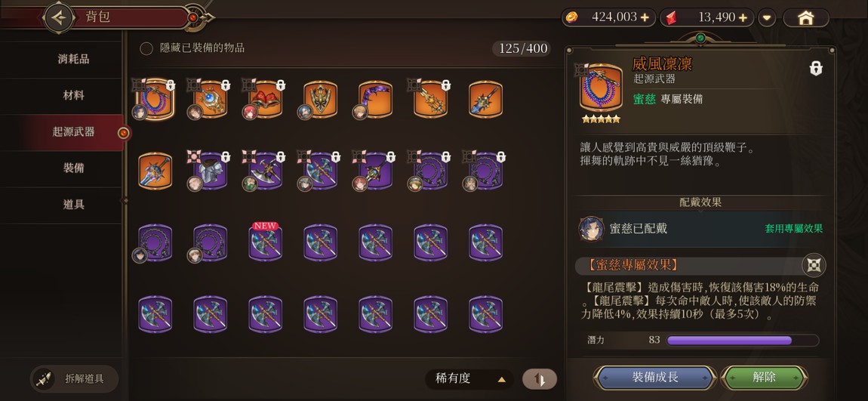Toggle ascending/descending sort order button
868x401 pixels.
tap(540, 379)
